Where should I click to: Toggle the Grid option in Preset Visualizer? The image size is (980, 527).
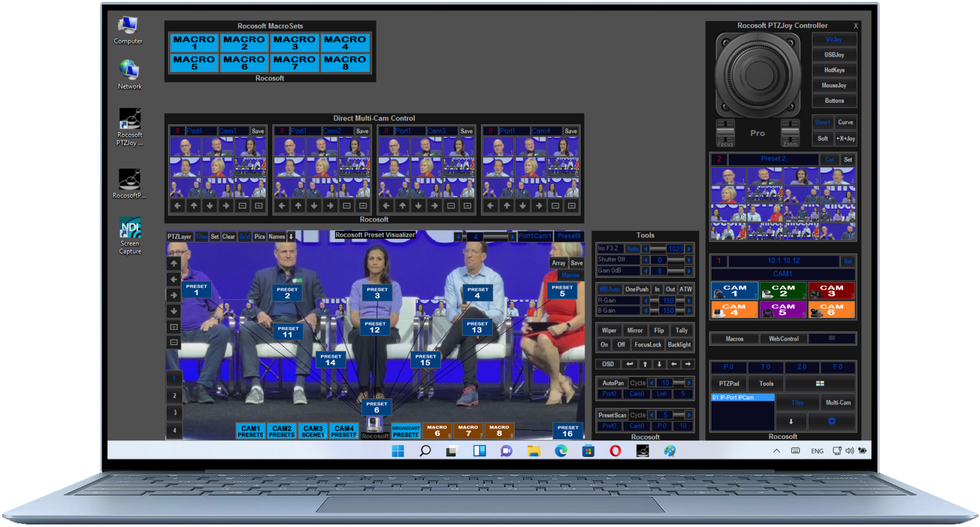click(x=244, y=237)
